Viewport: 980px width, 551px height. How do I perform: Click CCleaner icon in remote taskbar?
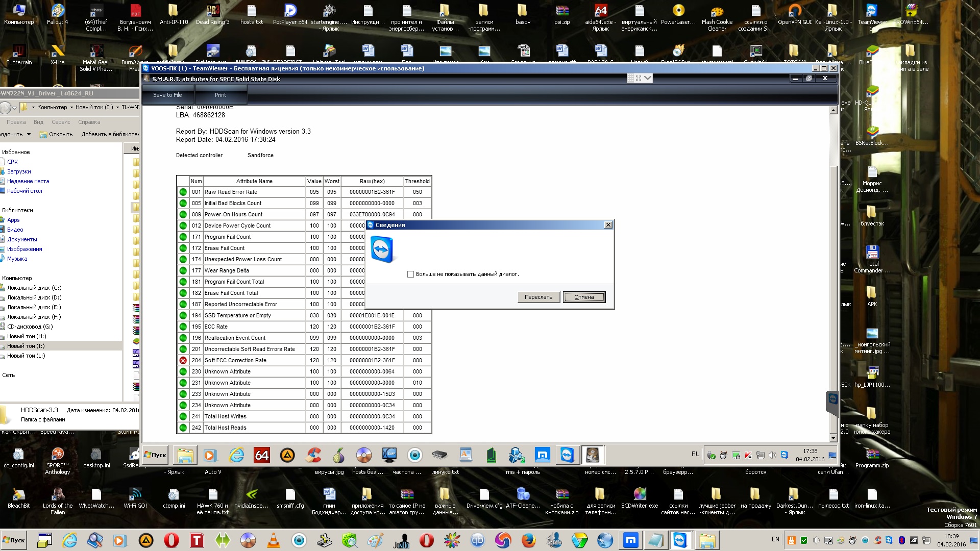coord(313,455)
